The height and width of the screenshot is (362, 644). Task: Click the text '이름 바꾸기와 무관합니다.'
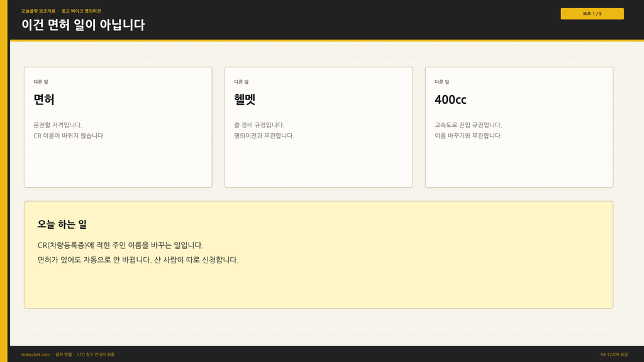(x=468, y=136)
